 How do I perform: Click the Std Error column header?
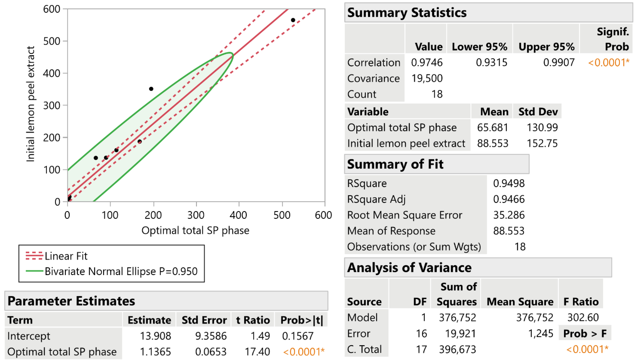pyautogui.click(x=204, y=320)
